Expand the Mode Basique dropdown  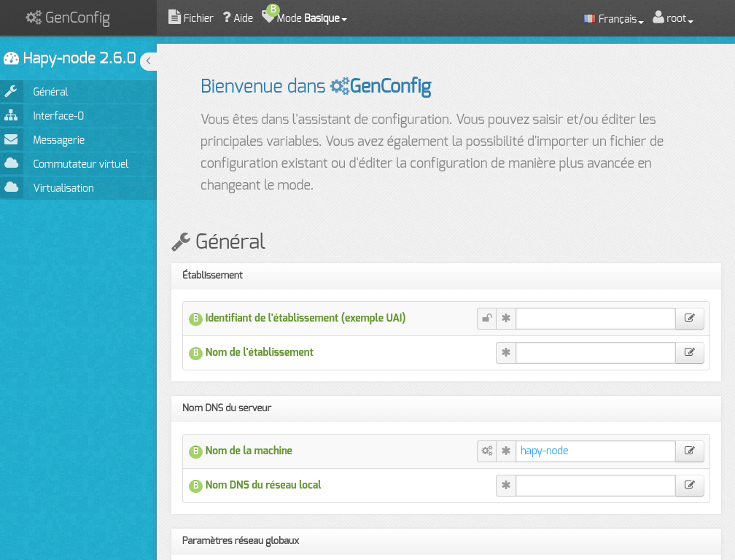pyautogui.click(x=311, y=18)
